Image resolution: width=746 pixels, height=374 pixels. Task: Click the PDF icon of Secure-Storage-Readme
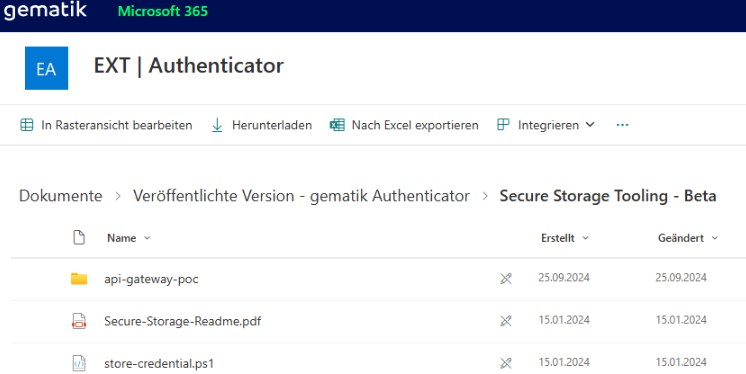coord(79,321)
